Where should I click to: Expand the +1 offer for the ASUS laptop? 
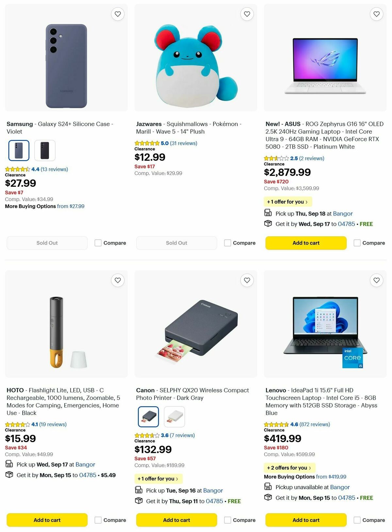click(287, 202)
